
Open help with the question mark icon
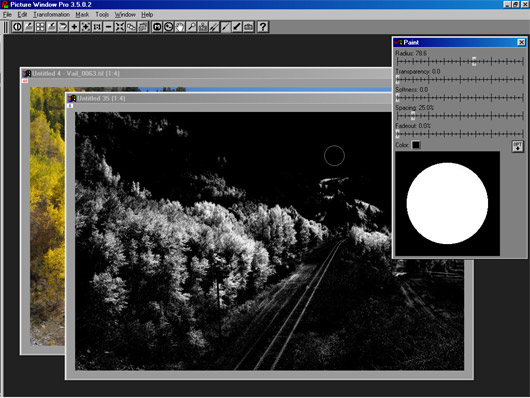[x=263, y=27]
